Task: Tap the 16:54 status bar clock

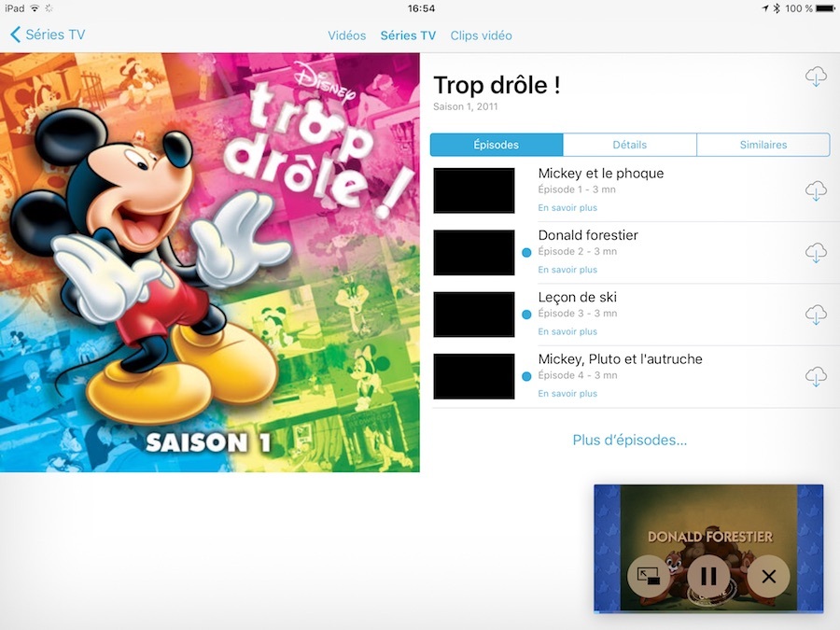Action: pos(421,8)
